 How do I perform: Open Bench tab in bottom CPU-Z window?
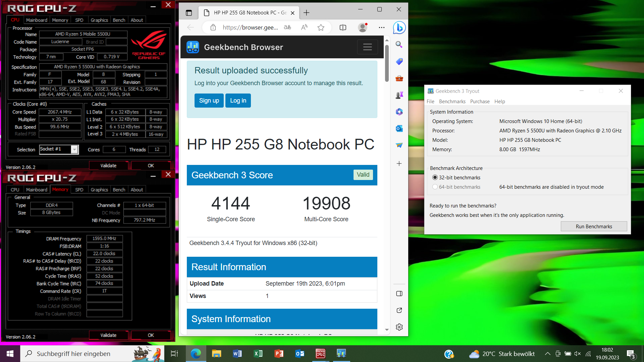pos(119,190)
